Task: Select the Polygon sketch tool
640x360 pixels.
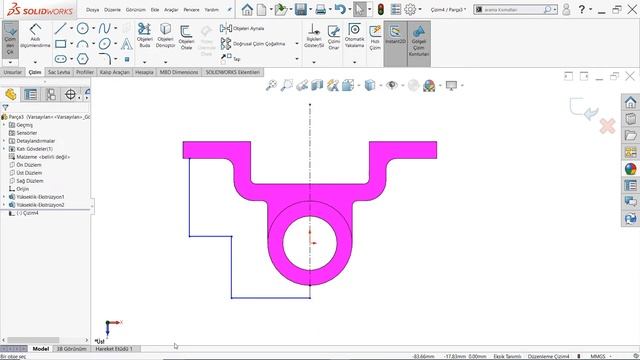Action: pos(83,59)
